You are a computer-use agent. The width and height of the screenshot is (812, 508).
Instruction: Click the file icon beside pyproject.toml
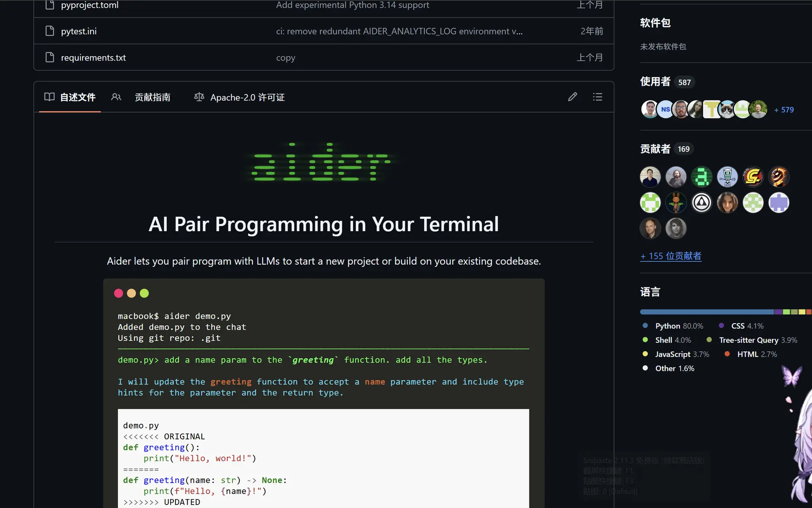[x=50, y=5]
